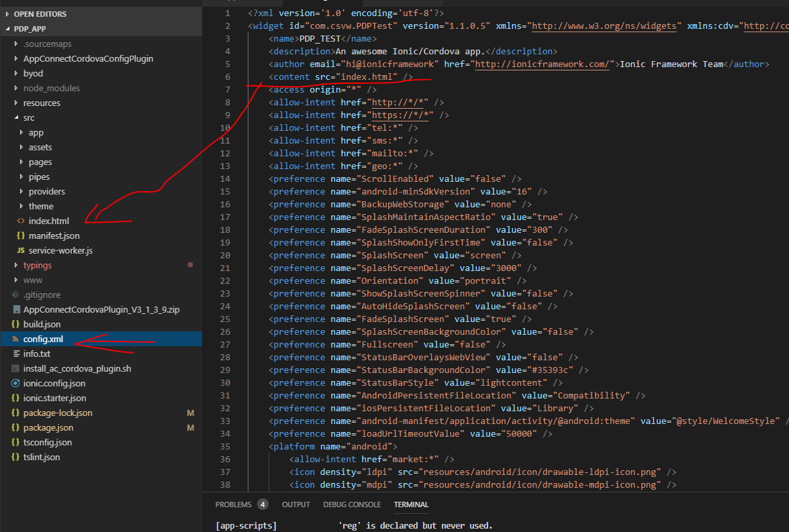The image size is (789, 532).
Task: Expand the byod folder
Action: pos(16,73)
